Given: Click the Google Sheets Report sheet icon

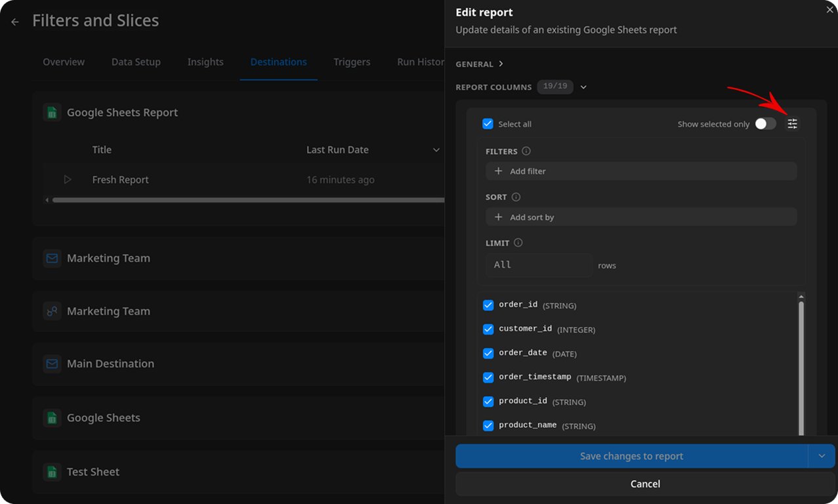Looking at the screenshot, I should [52, 112].
